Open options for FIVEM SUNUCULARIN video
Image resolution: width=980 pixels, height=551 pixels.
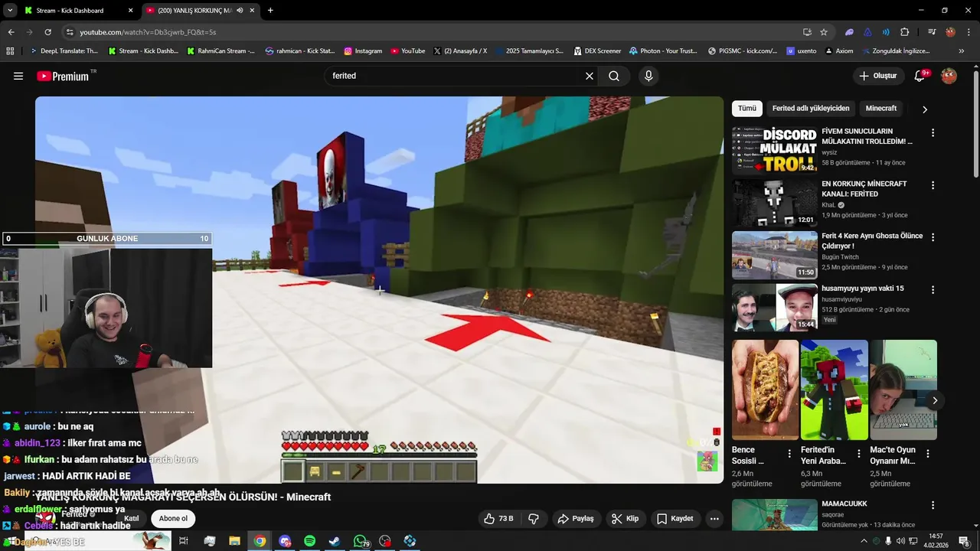[933, 132]
